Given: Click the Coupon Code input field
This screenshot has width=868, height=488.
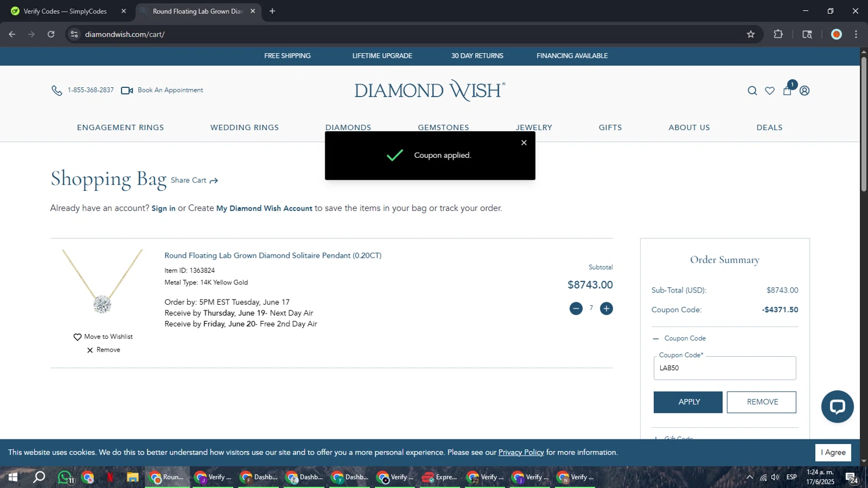Looking at the screenshot, I should tap(724, 368).
